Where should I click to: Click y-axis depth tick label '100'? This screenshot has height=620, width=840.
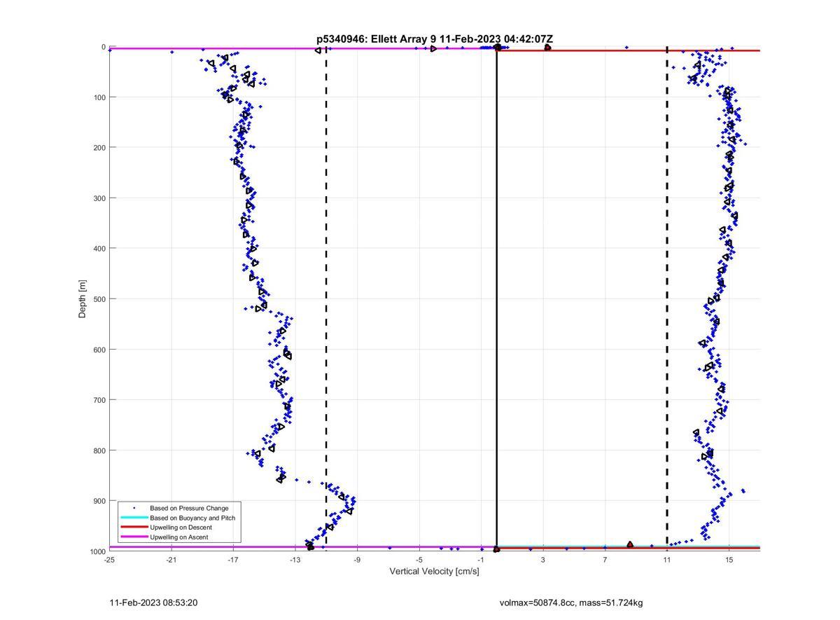(99, 97)
